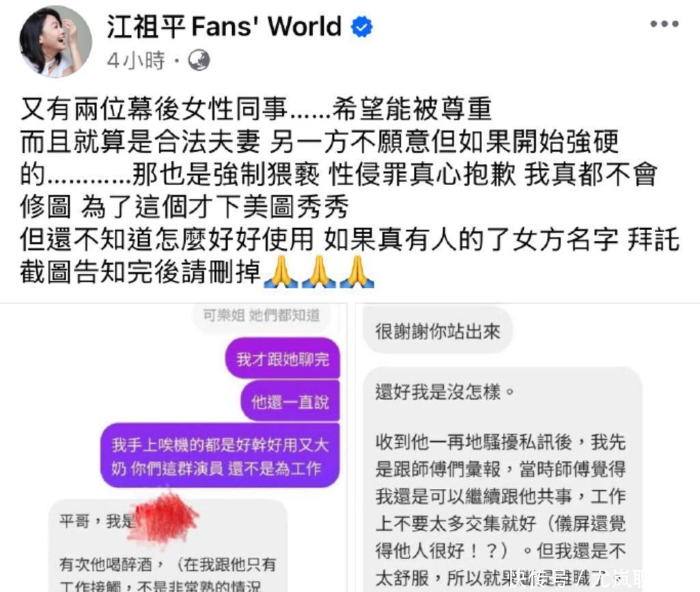Open the post options three-dot menu

tap(664, 24)
